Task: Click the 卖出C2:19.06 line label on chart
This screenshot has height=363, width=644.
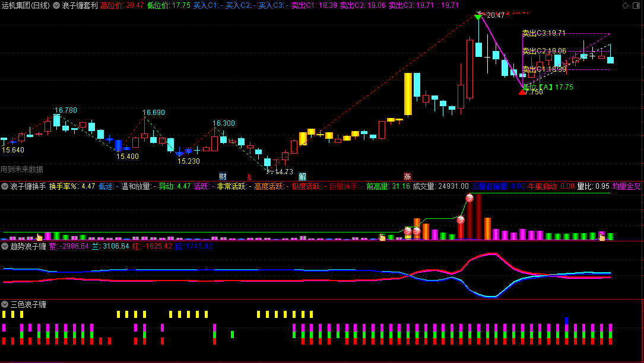Action: coord(544,52)
